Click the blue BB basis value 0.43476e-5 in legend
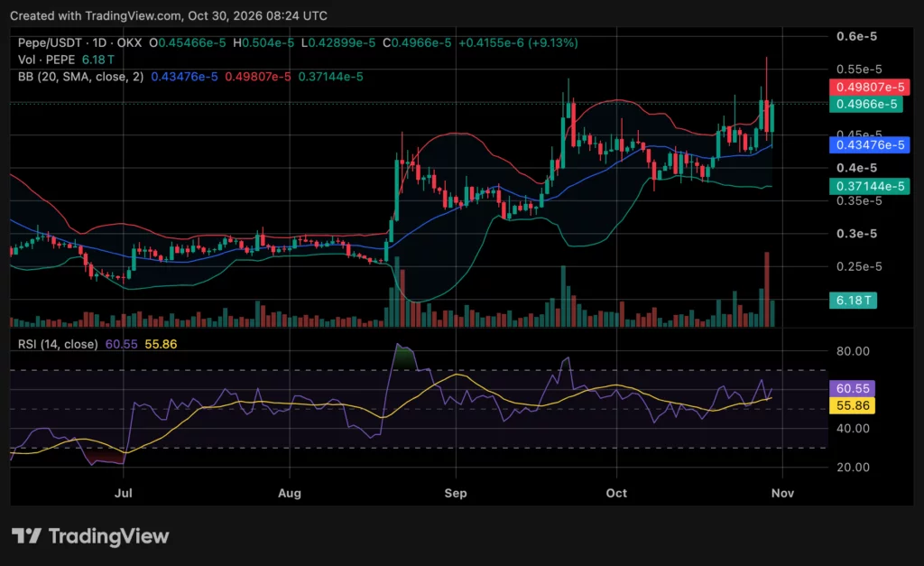 [184, 77]
